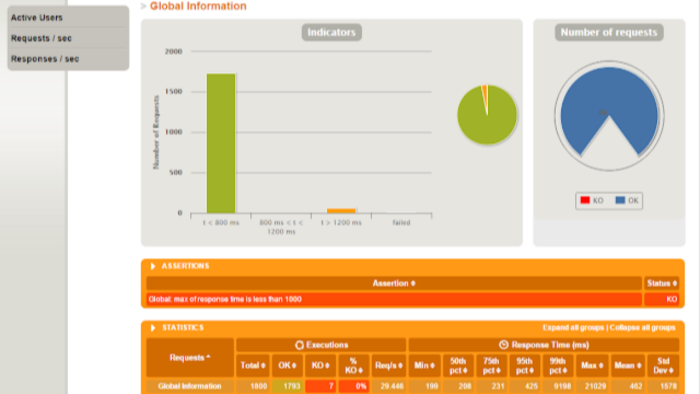
Task: Sort by 50th pct column
Action: click(458, 365)
